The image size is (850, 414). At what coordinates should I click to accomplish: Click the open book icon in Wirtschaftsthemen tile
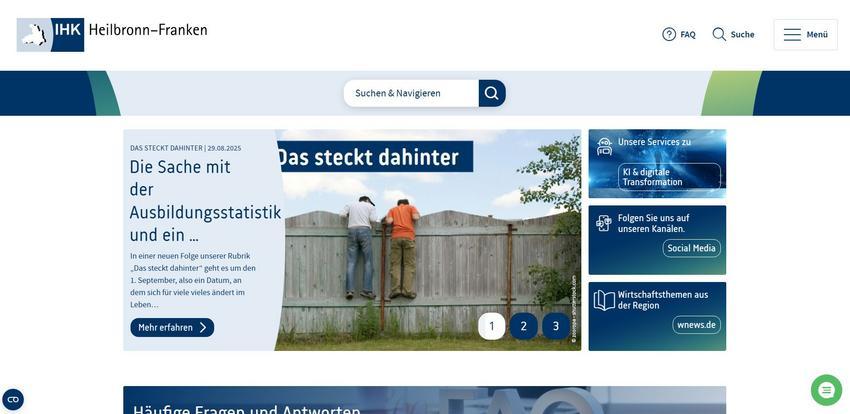tap(604, 300)
